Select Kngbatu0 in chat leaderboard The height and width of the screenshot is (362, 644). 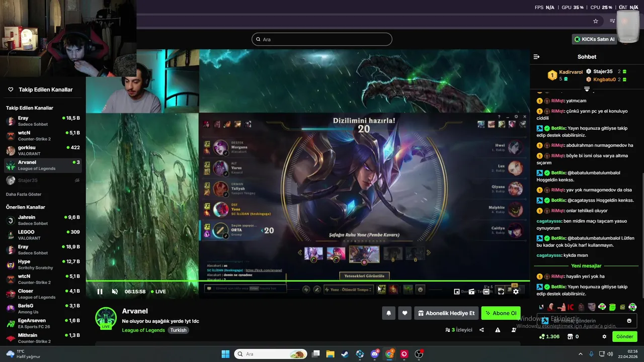click(606, 79)
